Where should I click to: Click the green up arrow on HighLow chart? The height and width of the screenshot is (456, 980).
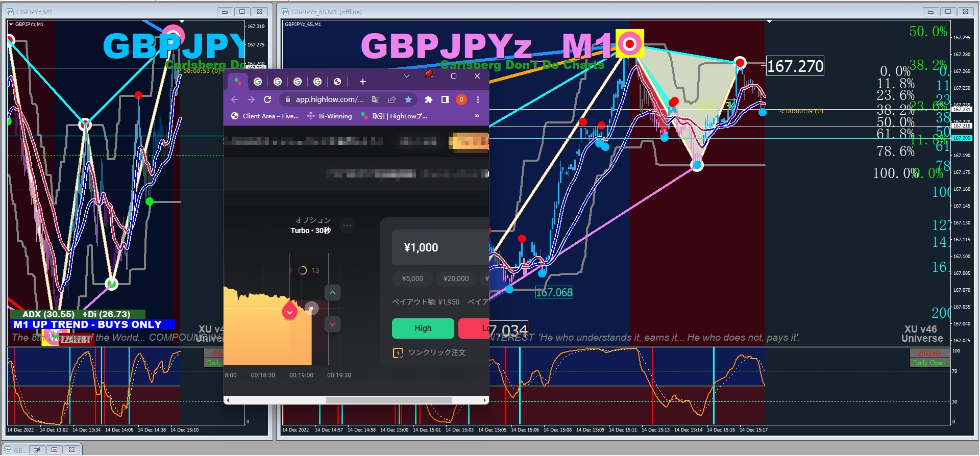[x=333, y=293]
